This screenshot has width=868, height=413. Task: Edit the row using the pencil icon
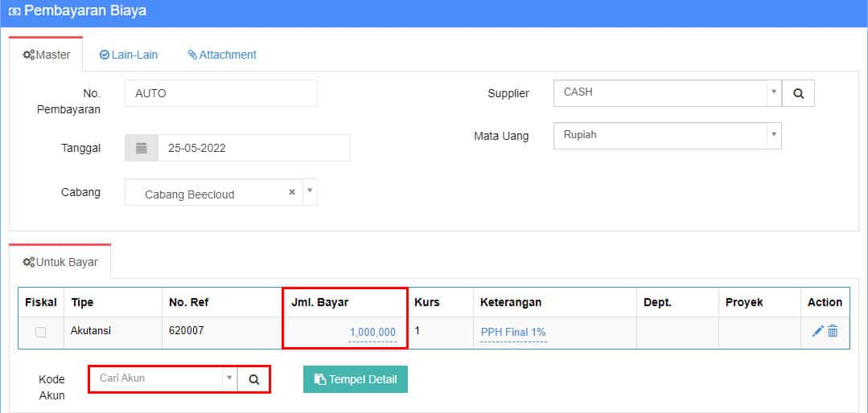click(x=817, y=331)
